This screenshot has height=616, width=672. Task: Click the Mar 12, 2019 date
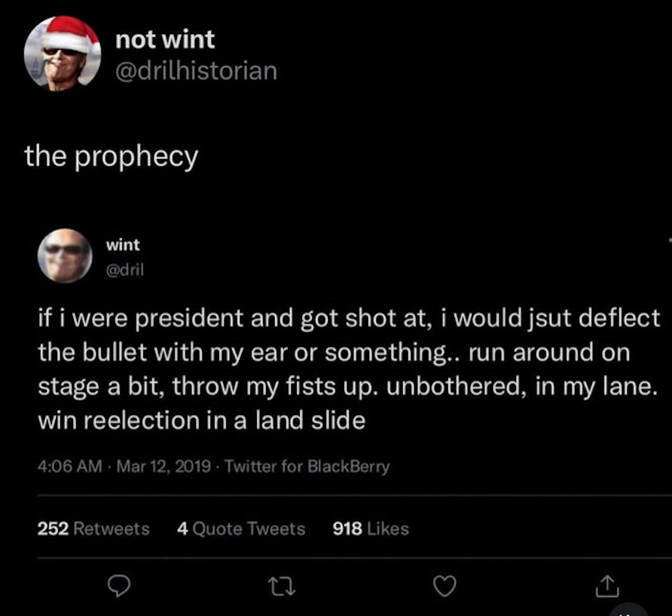click(x=164, y=466)
